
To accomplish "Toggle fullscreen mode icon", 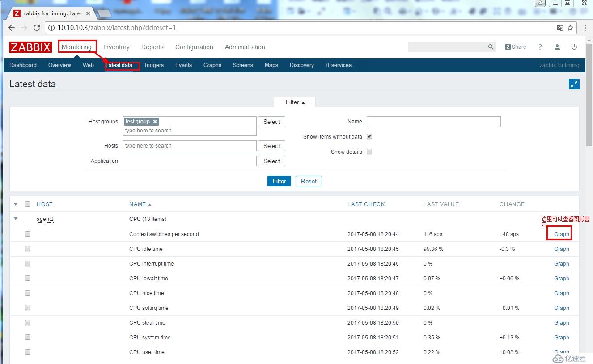I will click(x=574, y=84).
